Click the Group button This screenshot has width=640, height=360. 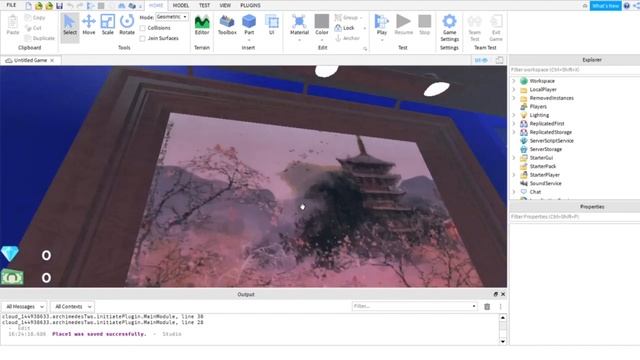click(346, 18)
